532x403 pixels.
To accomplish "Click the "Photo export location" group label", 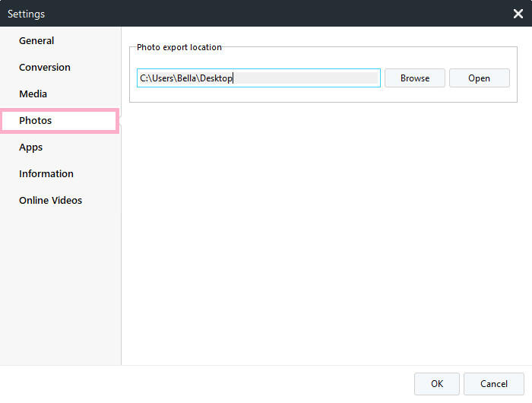I will pos(179,47).
